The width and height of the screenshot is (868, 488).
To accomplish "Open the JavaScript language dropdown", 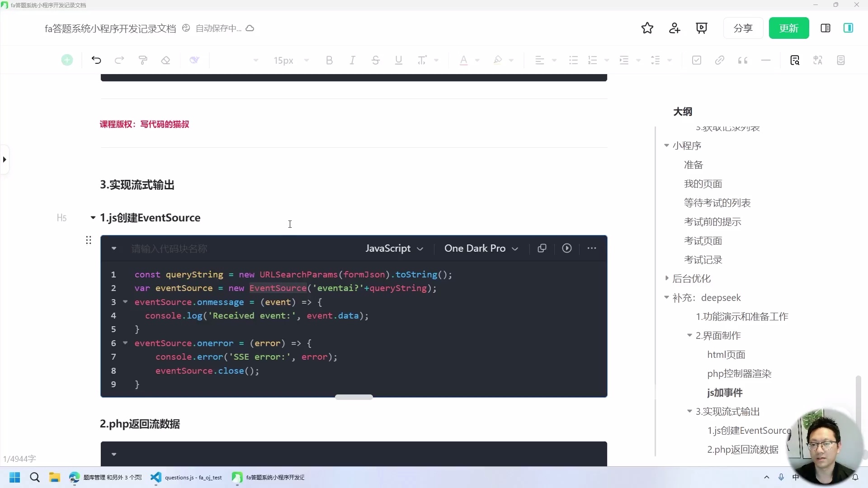I will pyautogui.click(x=394, y=248).
